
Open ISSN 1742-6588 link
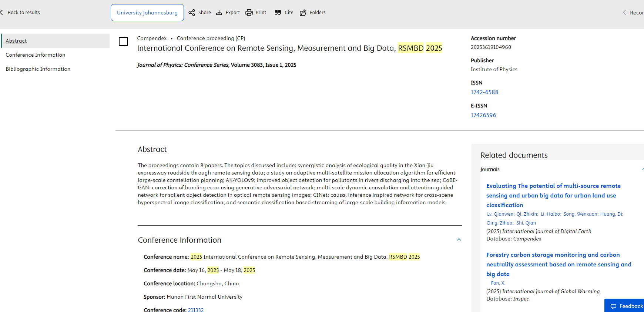click(x=484, y=92)
